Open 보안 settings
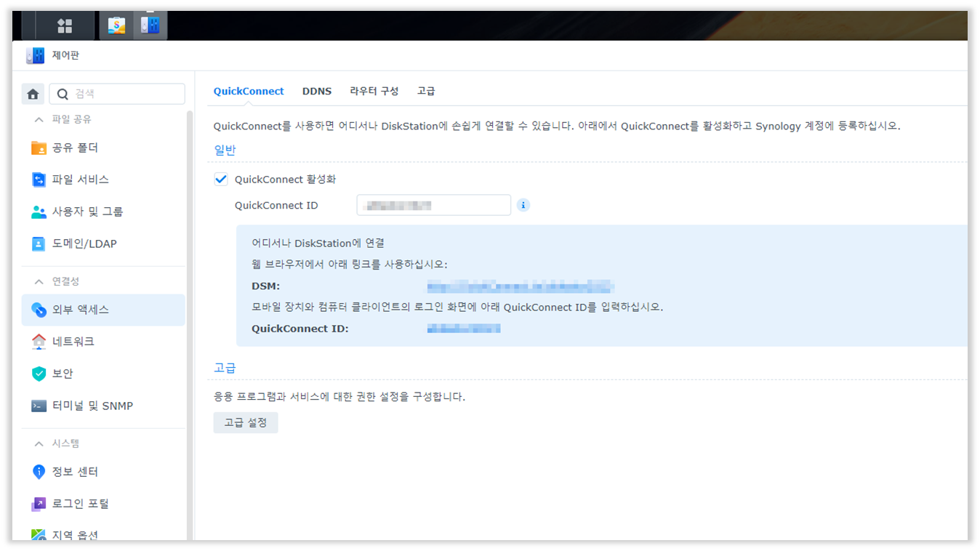Image resolution: width=980 pixels, height=551 pixels. (103, 374)
